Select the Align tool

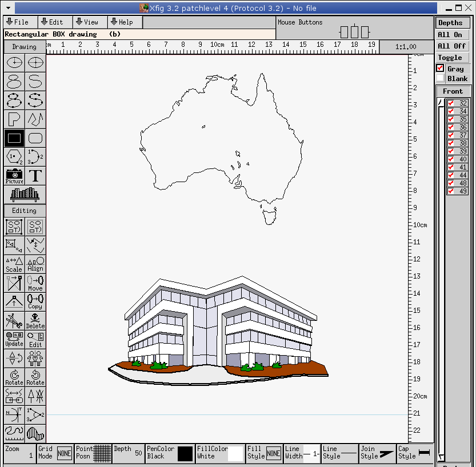(35, 263)
